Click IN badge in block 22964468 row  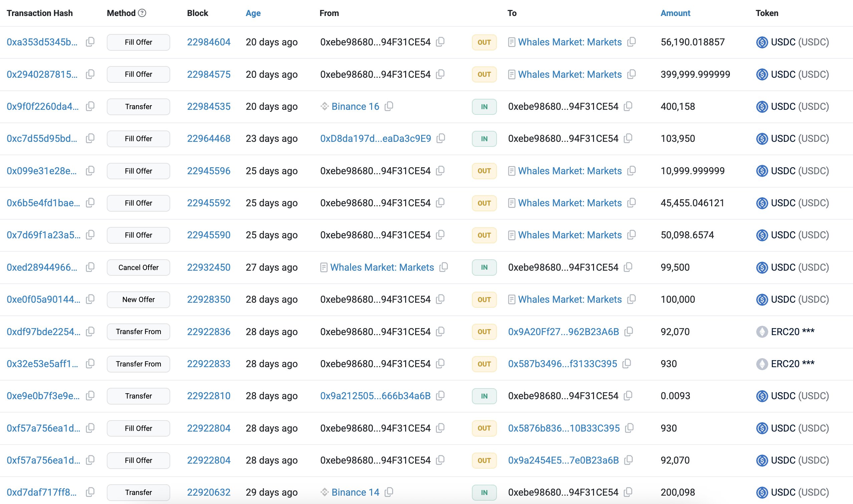pos(484,139)
